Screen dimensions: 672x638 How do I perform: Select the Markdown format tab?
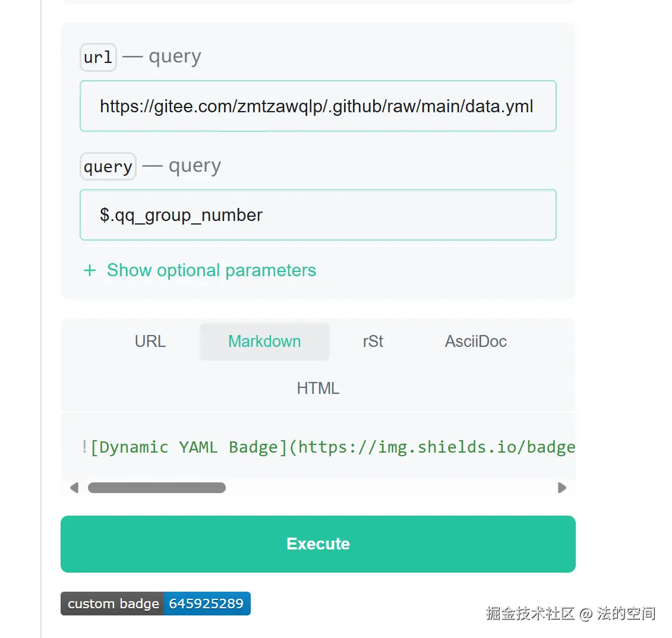click(264, 342)
